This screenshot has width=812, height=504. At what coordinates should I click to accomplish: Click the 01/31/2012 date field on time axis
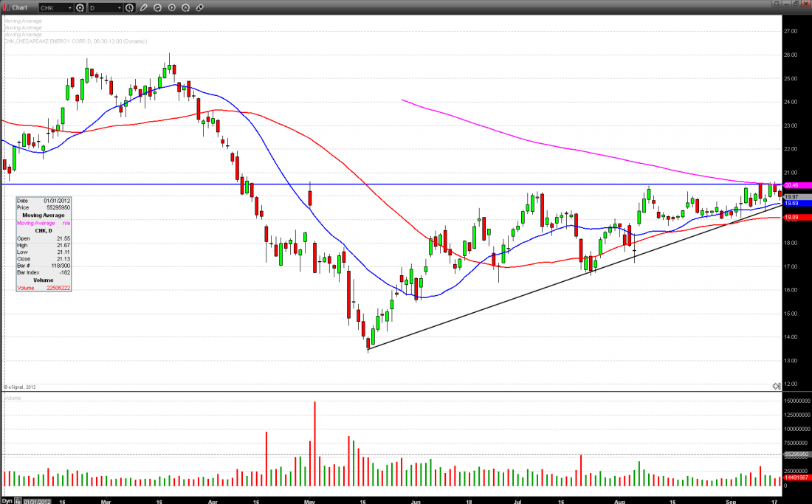(37, 500)
